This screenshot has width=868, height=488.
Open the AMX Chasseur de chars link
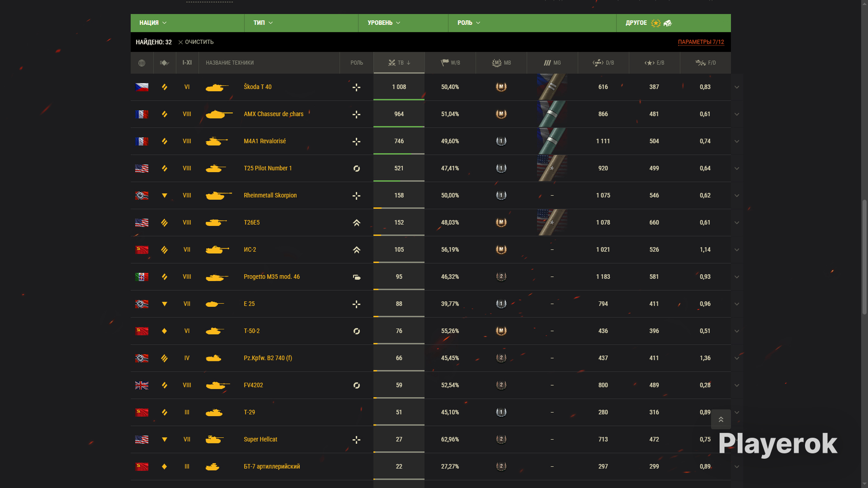click(x=273, y=114)
